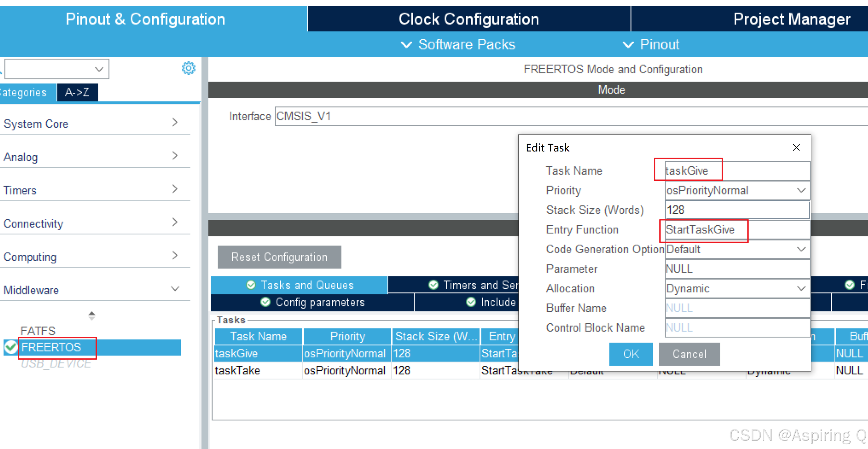Click the Middleware list scroll arrows

pos(91,315)
